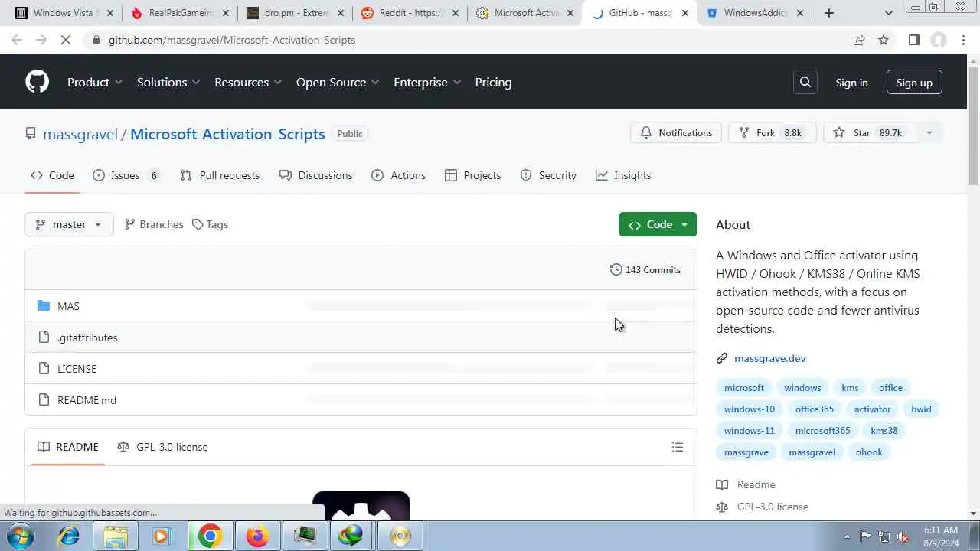Open the Security tab

(x=548, y=175)
